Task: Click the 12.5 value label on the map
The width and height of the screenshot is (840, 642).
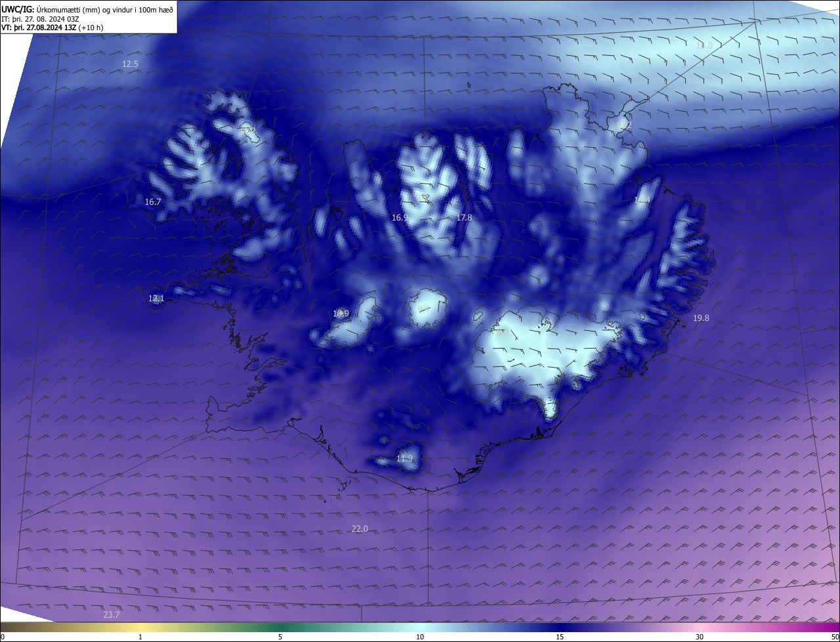Action: (130, 64)
